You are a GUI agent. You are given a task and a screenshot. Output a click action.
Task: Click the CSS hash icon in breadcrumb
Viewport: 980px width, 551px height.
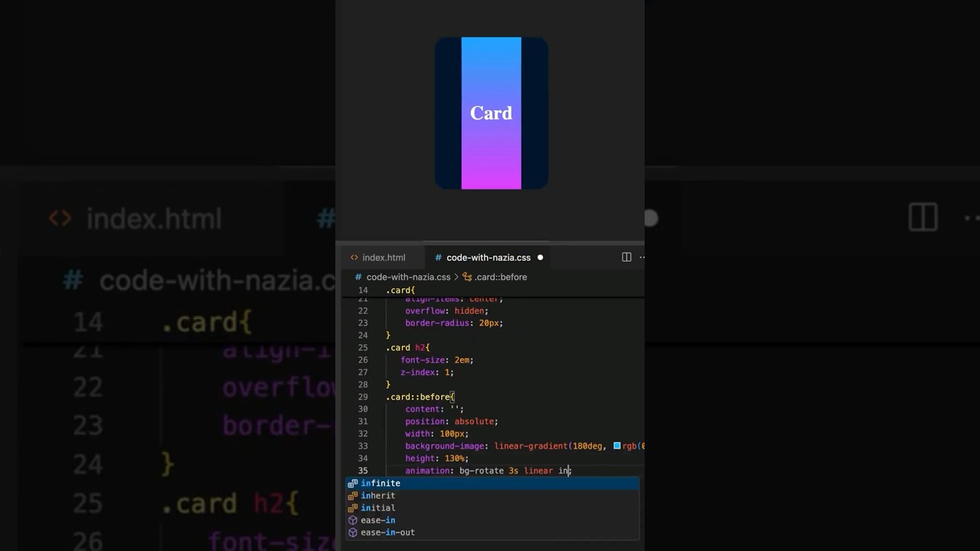pyautogui.click(x=358, y=277)
